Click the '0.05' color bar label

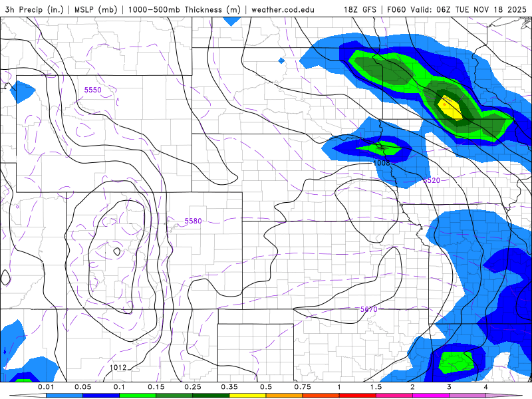82,387
